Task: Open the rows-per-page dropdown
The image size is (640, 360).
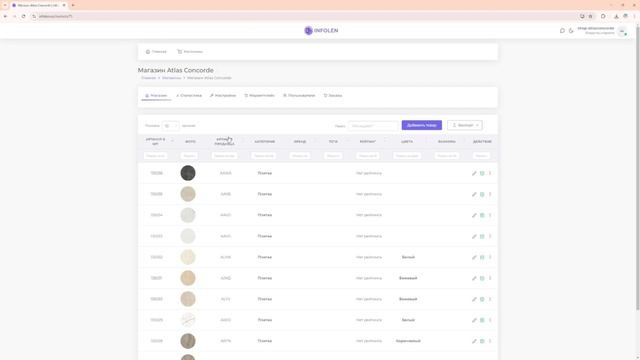Action: point(170,126)
